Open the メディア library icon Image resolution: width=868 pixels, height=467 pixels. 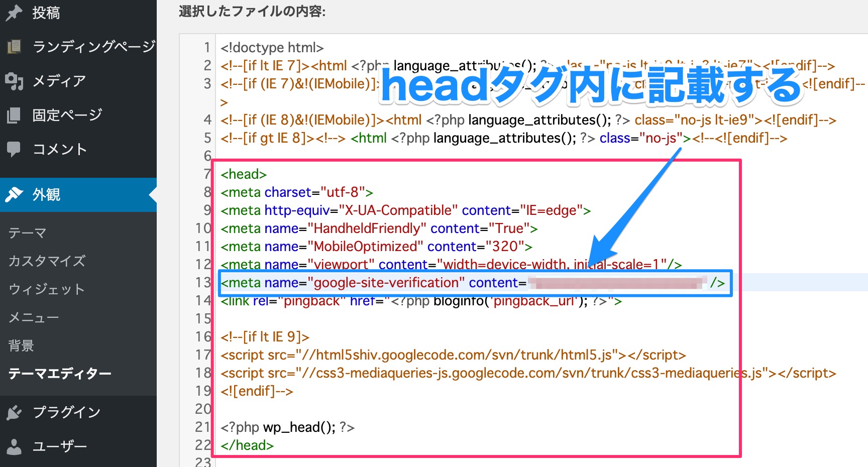15,81
